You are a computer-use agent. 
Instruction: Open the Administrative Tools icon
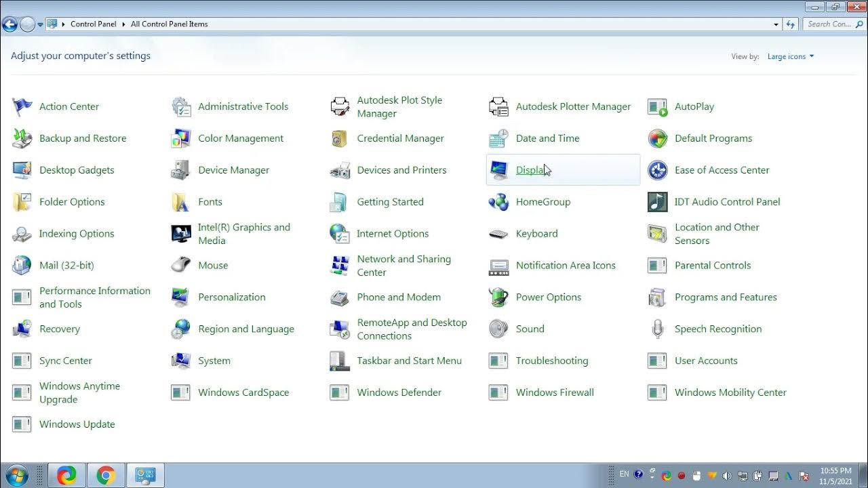tap(181, 106)
